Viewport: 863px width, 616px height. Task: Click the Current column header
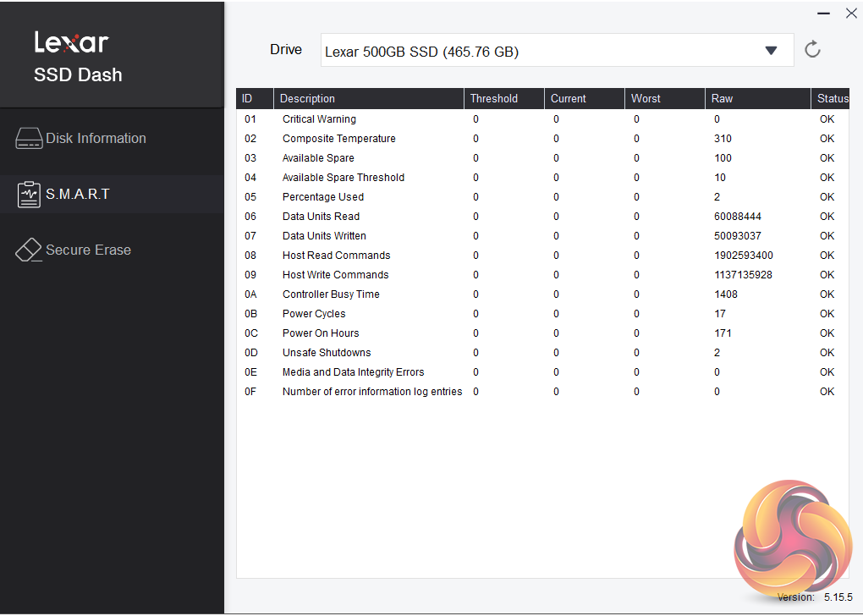585,98
